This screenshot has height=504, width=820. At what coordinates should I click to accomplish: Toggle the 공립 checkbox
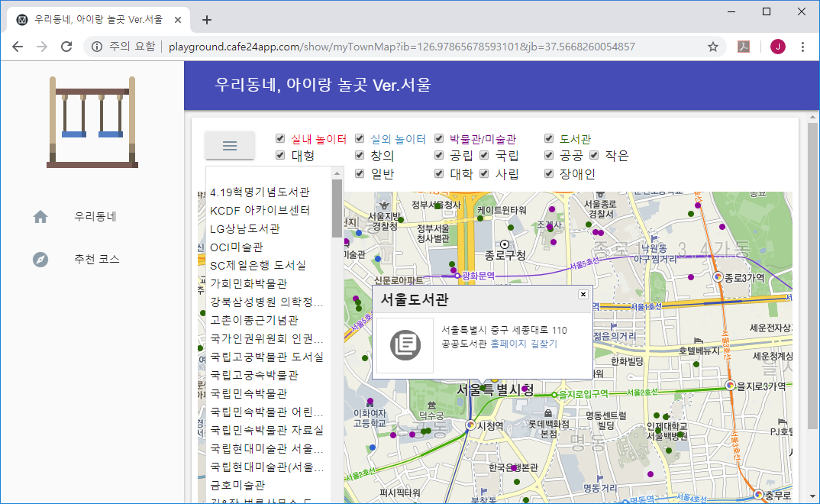click(x=439, y=155)
